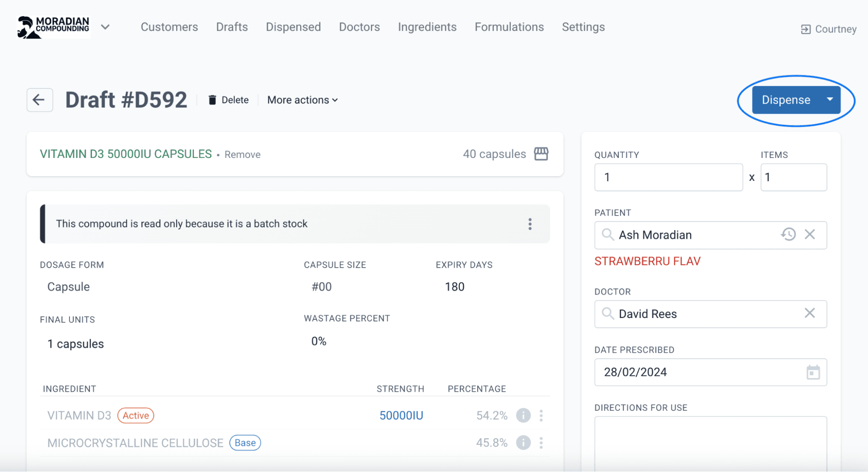The height and width of the screenshot is (472, 868).
Task: Go to the Drafts page
Action: [x=232, y=27]
